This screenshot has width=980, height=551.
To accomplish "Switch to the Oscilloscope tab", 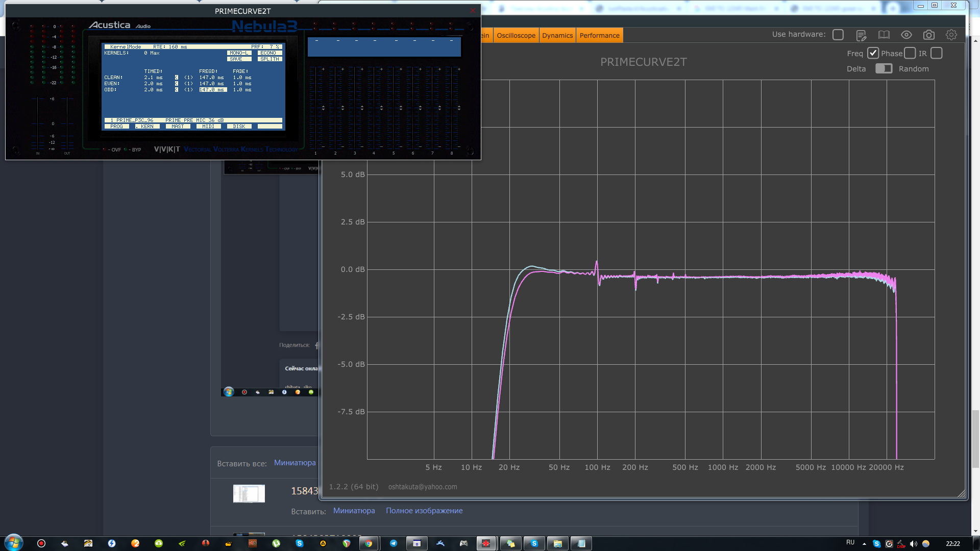I will click(516, 35).
